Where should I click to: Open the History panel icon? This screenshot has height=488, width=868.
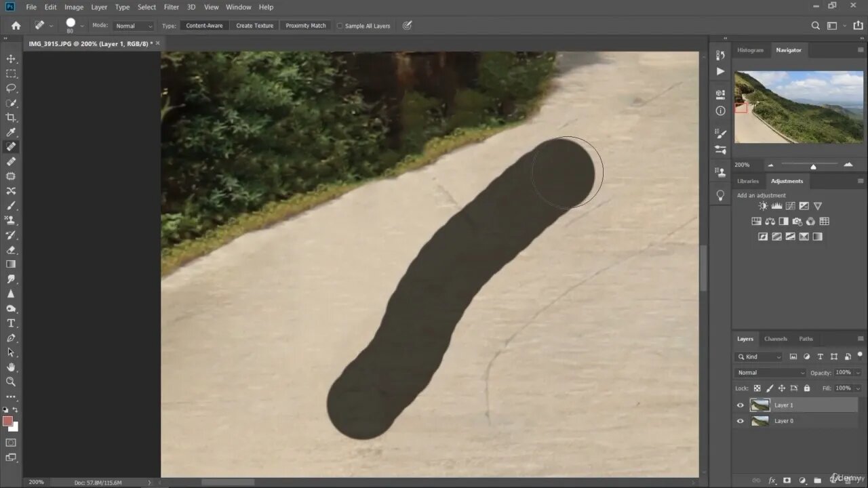720,56
